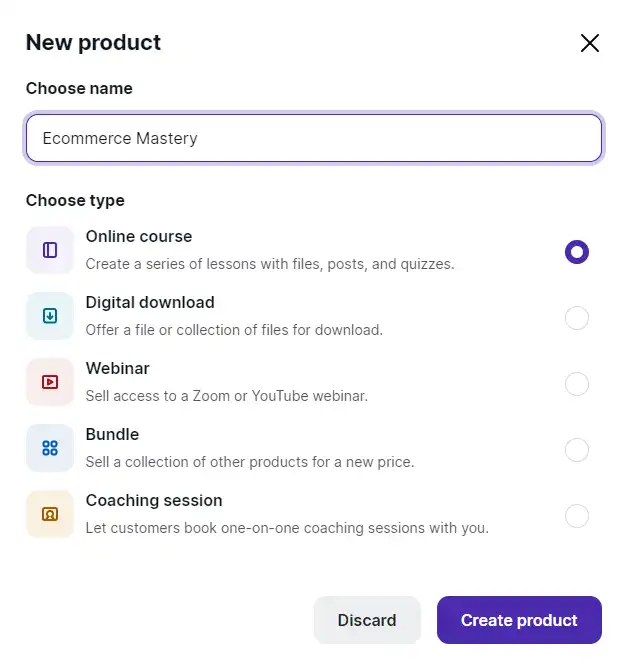Pick the Bundle radio button
632x669 pixels.
click(577, 450)
